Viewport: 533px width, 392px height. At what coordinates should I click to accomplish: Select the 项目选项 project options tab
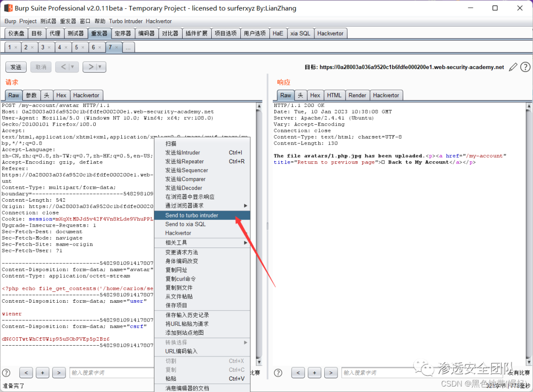click(226, 34)
